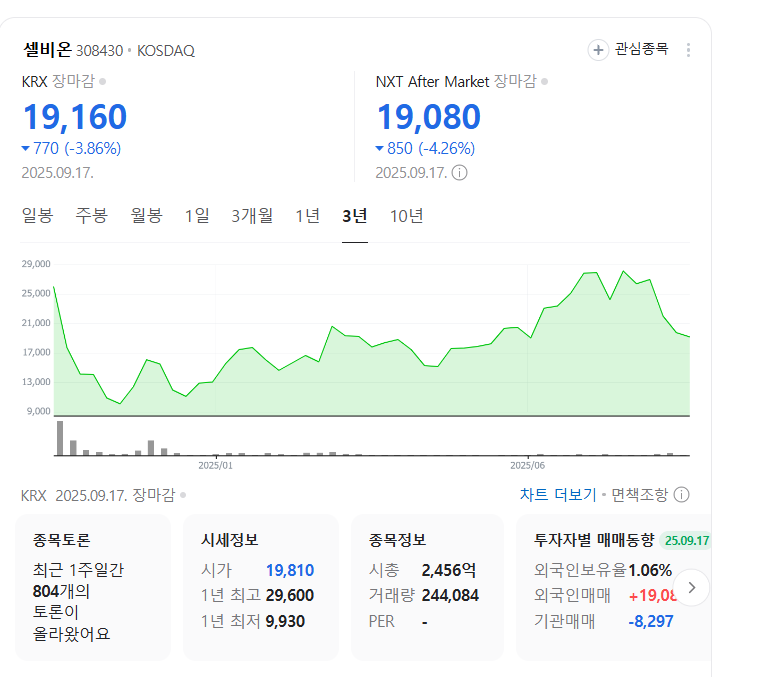Click the 거래량 value 244,084
This screenshot has width=760, height=677.
(x=450, y=595)
